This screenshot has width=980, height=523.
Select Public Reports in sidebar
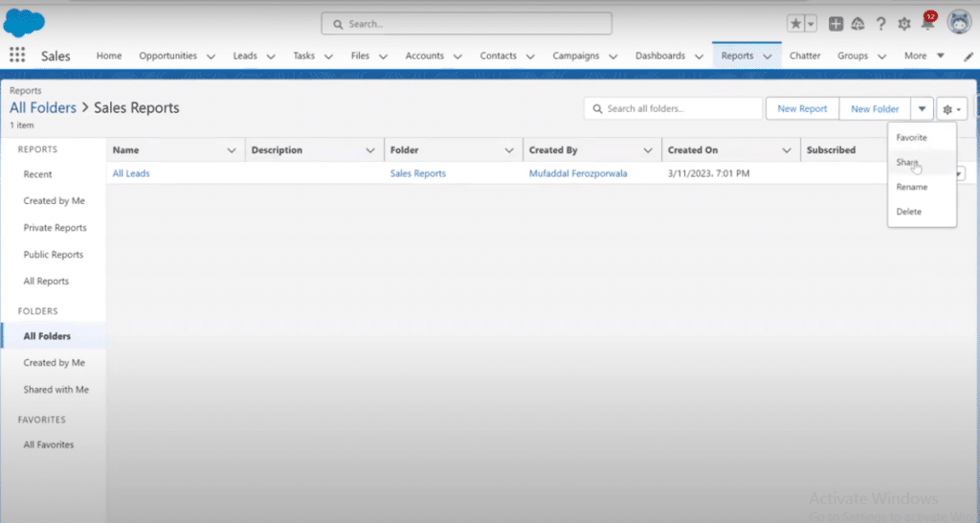point(54,255)
